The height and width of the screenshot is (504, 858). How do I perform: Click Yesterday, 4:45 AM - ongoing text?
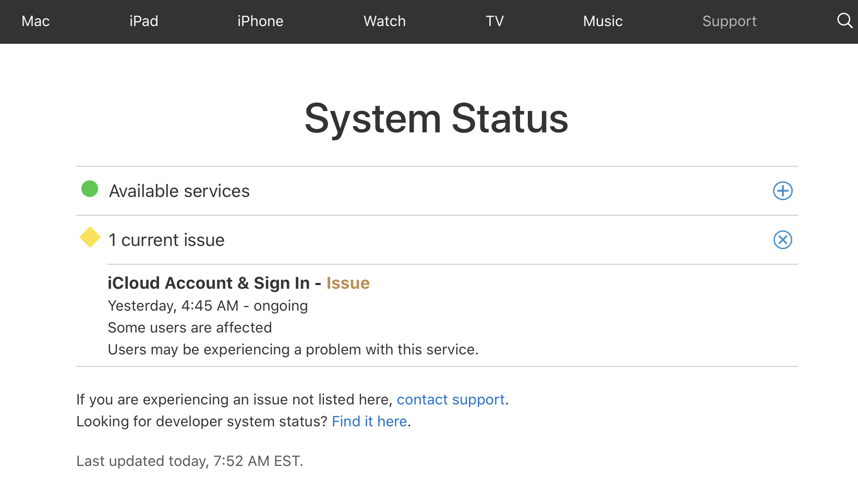[x=208, y=306]
